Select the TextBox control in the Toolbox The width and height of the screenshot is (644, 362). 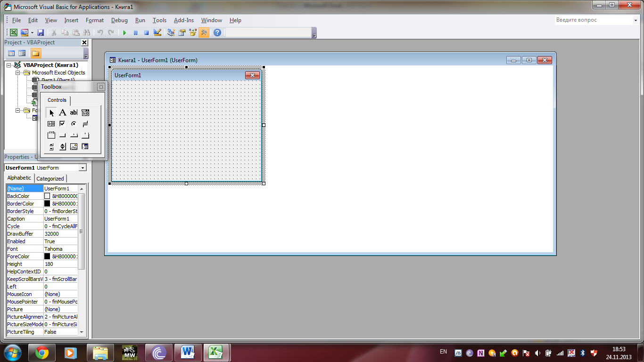pos(74,113)
